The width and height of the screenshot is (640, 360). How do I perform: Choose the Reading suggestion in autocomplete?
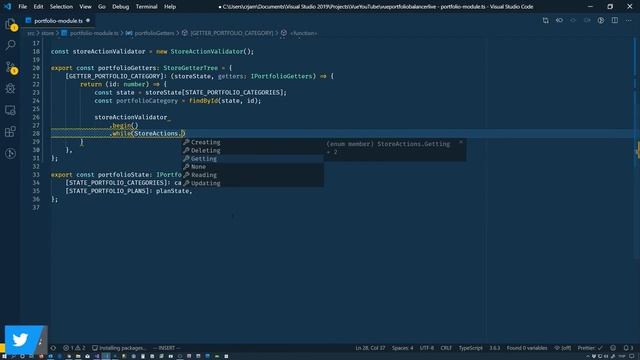(x=253, y=175)
